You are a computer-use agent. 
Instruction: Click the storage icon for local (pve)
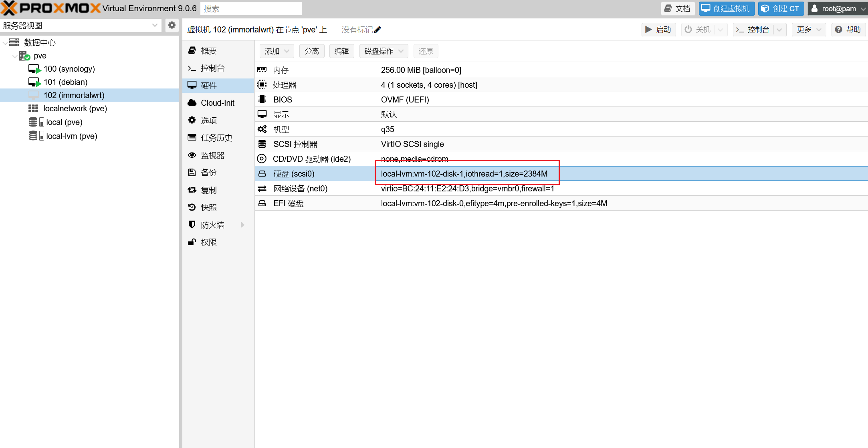click(36, 122)
